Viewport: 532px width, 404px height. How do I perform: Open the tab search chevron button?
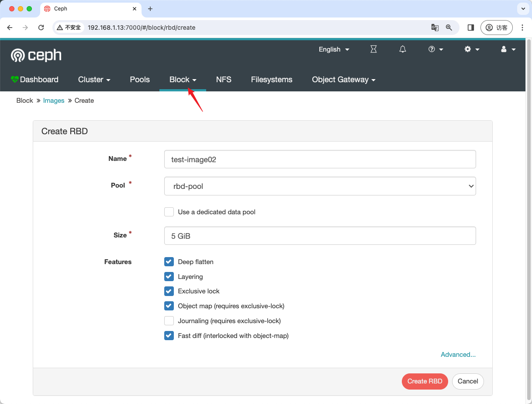(x=523, y=9)
